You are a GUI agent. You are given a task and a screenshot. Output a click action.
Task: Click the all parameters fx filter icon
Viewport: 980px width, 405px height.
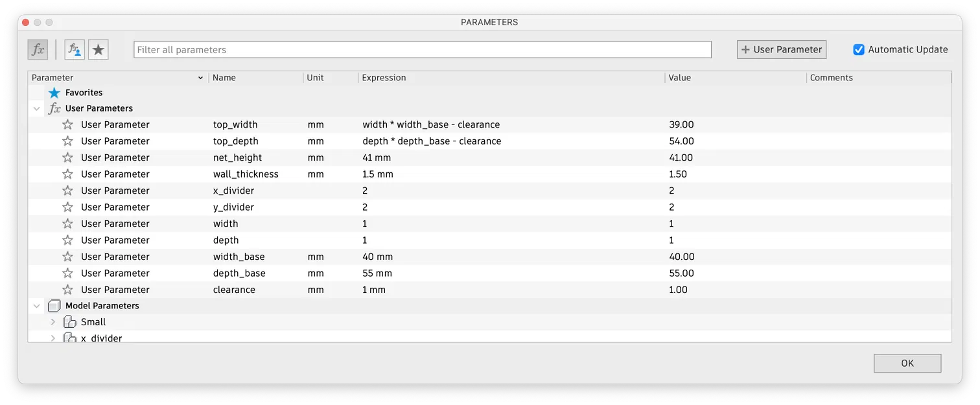[x=38, y=49]
